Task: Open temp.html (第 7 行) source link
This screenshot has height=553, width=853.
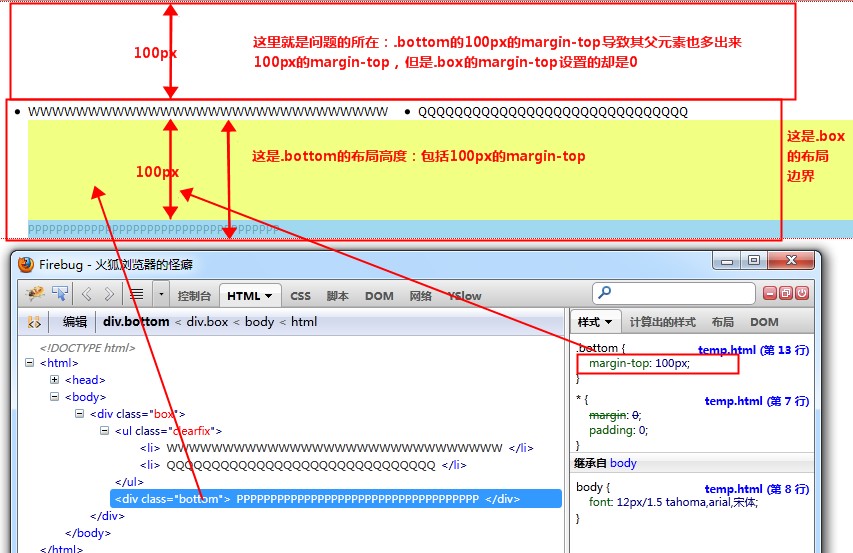Action: [x=756, y=401]
